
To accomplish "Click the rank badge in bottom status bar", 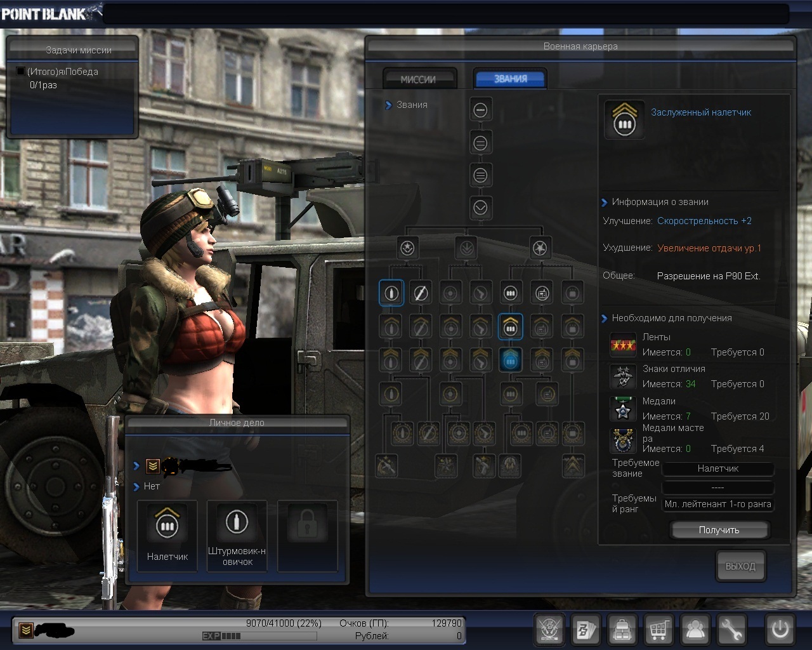I will click(x=25, y=630).
